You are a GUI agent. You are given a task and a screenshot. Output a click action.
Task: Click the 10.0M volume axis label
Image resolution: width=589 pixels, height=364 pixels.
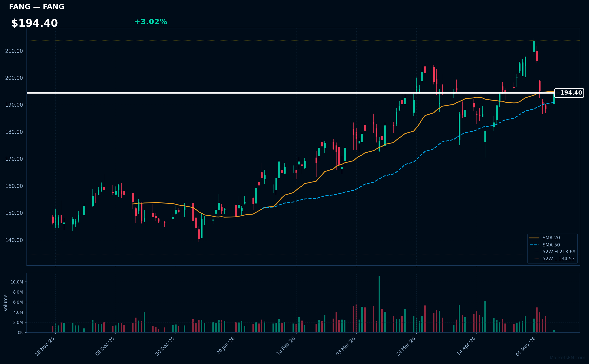tap(17, 282)
